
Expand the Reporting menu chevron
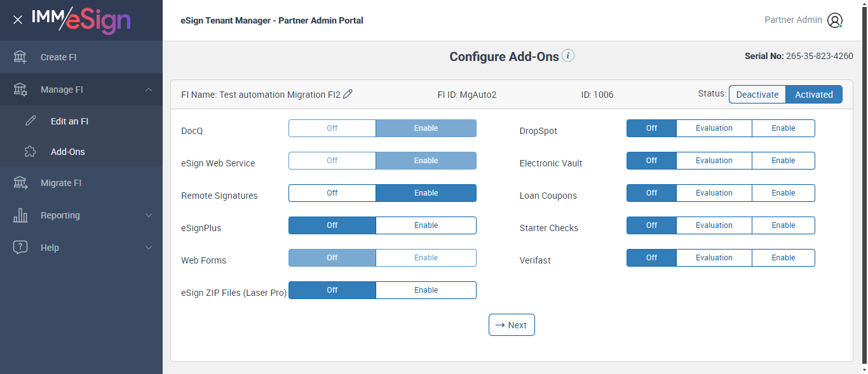click(x=149, y=215)
